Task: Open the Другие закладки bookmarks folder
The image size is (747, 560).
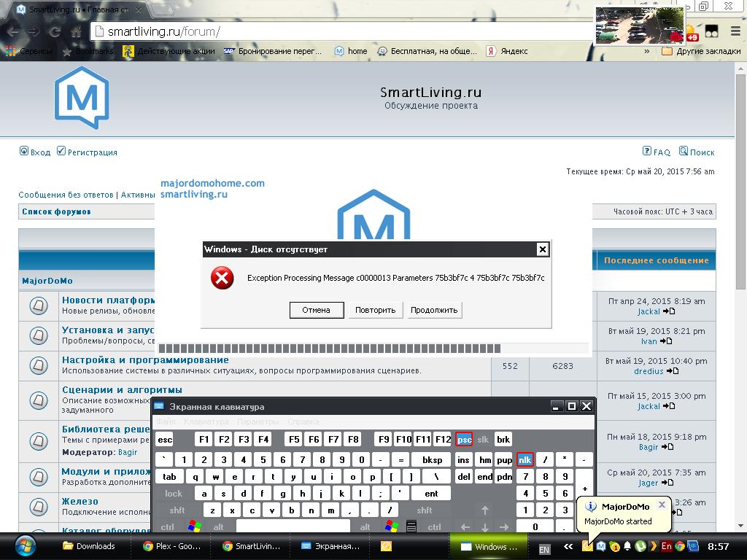Action: point(701,51)
